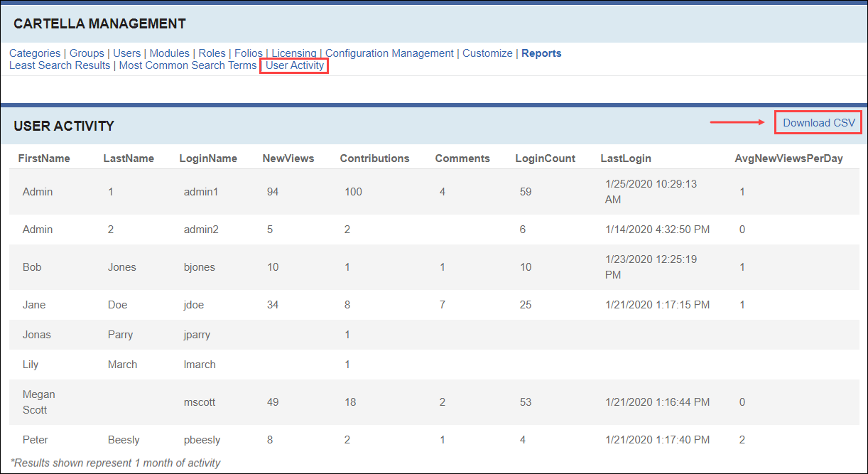Open Least Search Results report
Screen dimensions: 868x474
pyautogui.click(x=60, y=65)
